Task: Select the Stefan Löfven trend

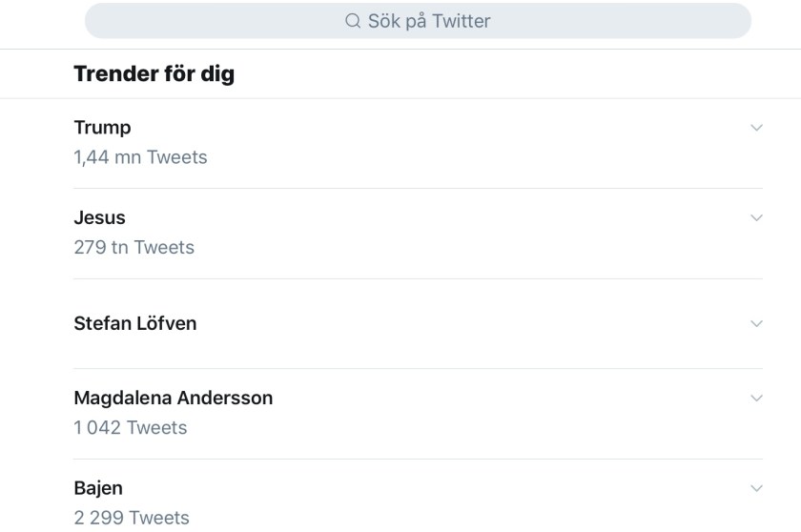Action: click(x=134, y=323)
